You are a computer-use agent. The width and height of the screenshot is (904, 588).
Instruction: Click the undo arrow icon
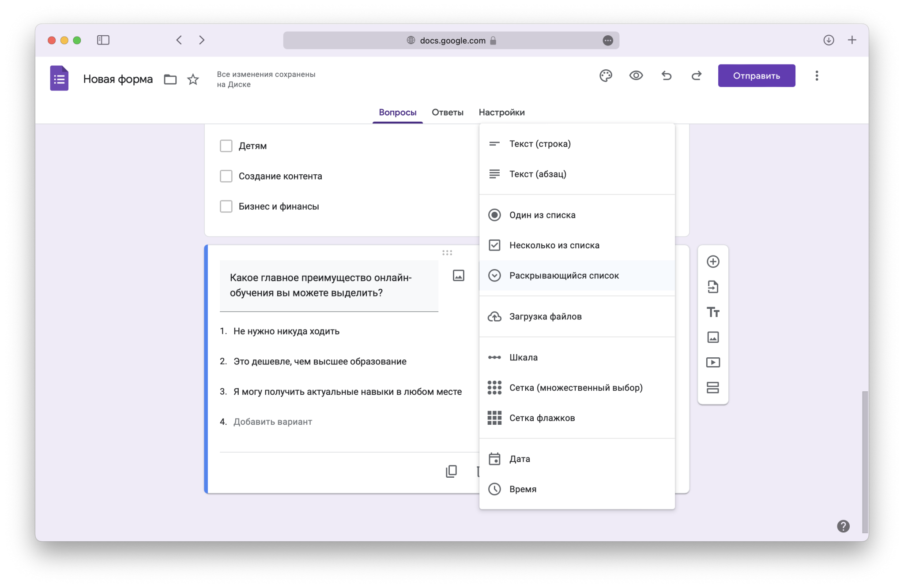pyautogui.click(x=666, y=76)
